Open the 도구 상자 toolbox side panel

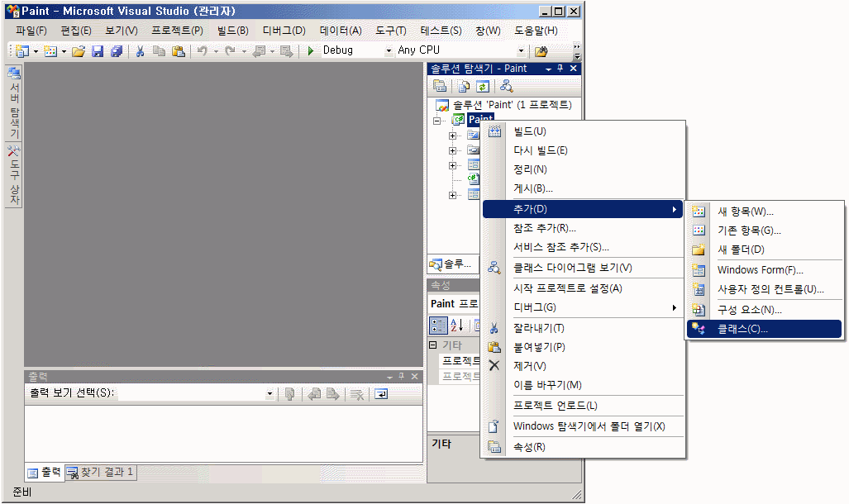pyautogui.click(x=14, y=175)
